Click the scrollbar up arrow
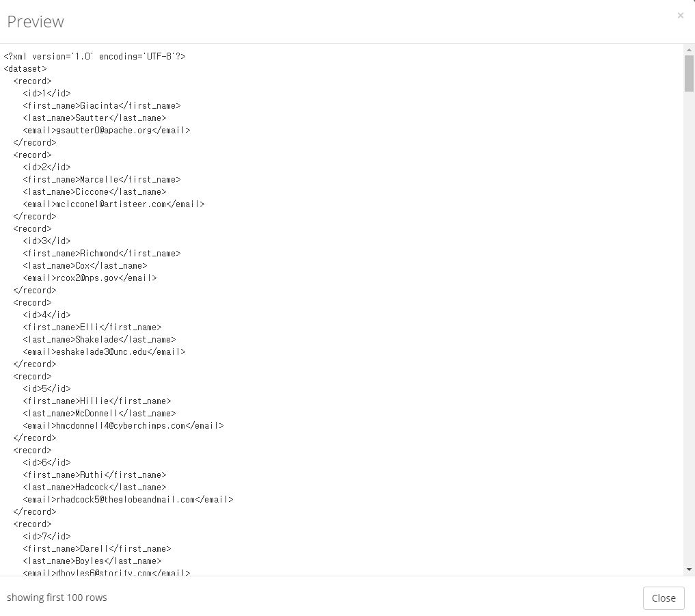The width and height of the screenshot is (695, 616). (x=689, y=50)
